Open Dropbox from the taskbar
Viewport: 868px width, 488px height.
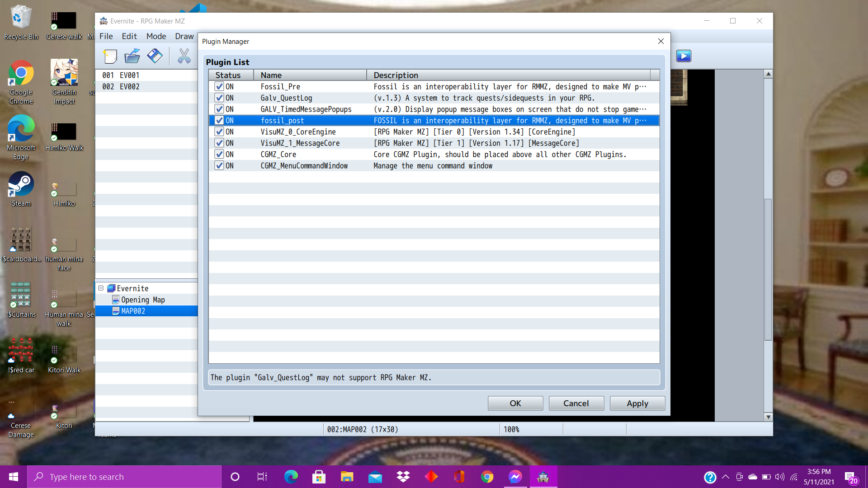403,477
